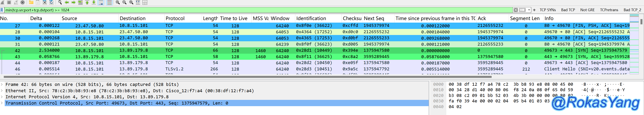Open a capture file with folder icon
This screenshot has height=115, width=644.
[31, 3]
